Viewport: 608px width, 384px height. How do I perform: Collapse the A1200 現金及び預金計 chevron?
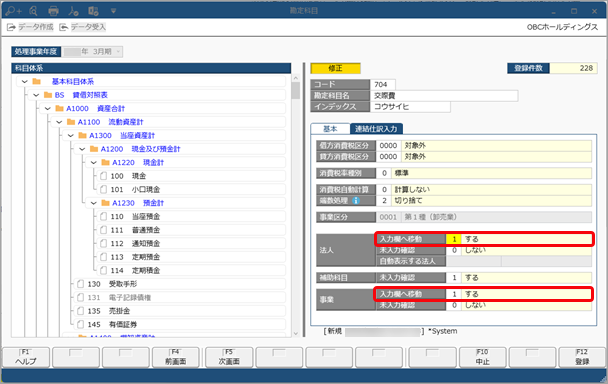pos(82,149)
